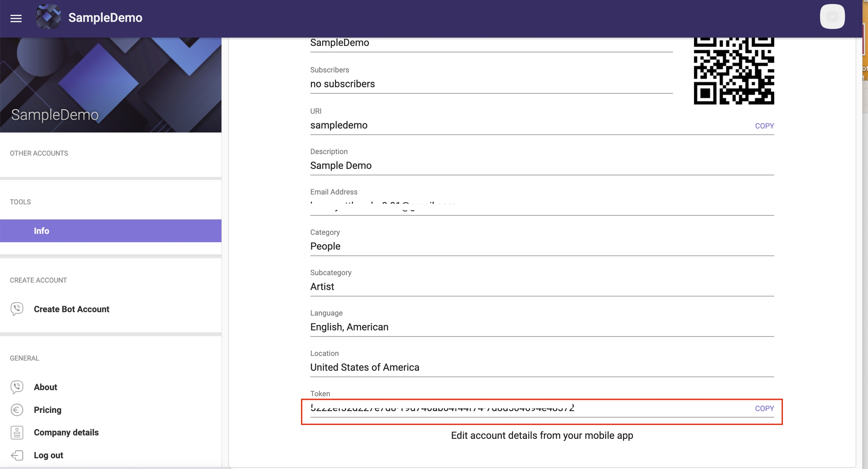Click the profile avatar button

(832, 17)
